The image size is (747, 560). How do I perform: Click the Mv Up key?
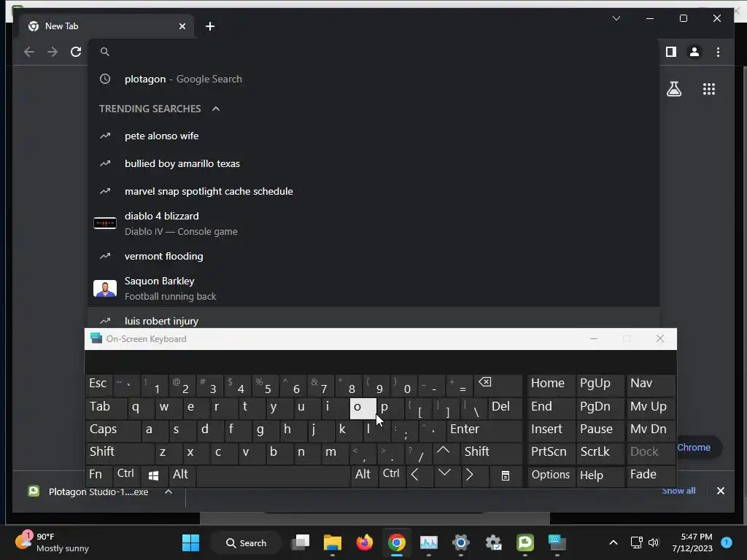[650, 407]
